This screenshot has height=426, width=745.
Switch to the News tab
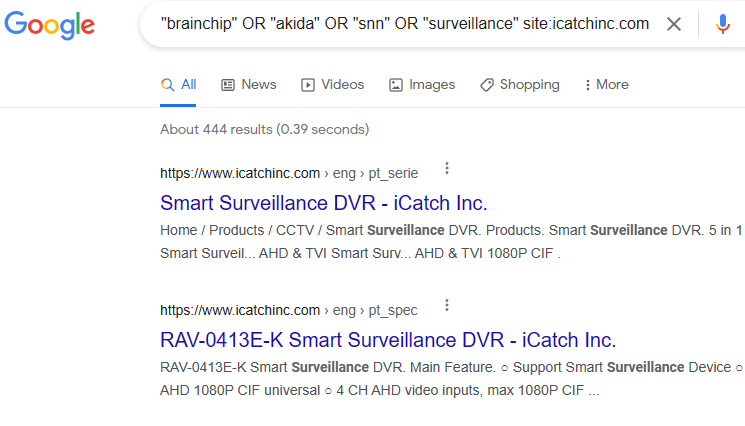(x=248, y=85)
